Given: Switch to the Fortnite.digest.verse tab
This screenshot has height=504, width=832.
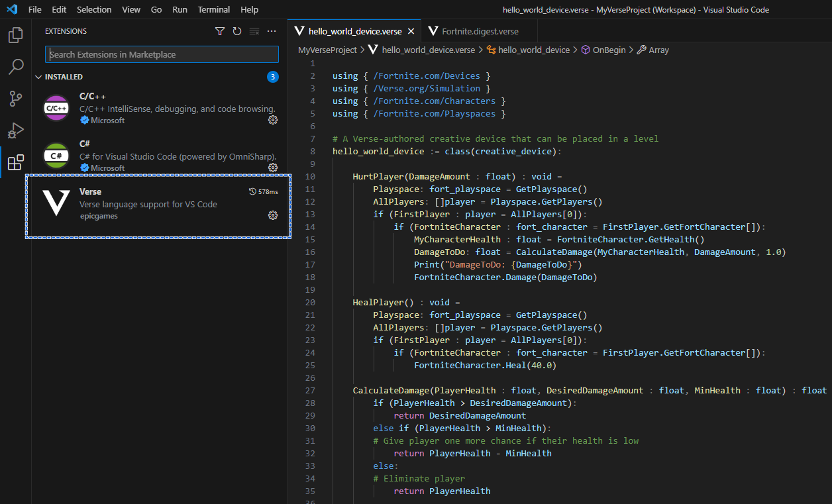Looking at the screenshot, I should (x=480, y=31).
